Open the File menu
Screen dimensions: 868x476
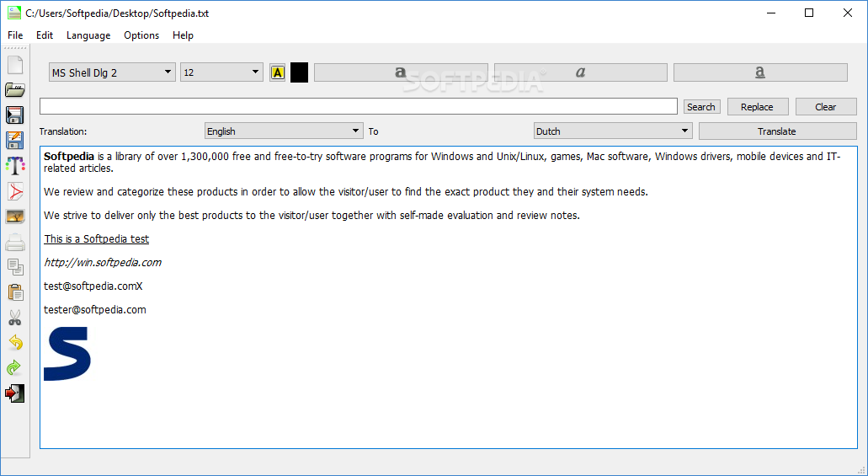point(15,35)
